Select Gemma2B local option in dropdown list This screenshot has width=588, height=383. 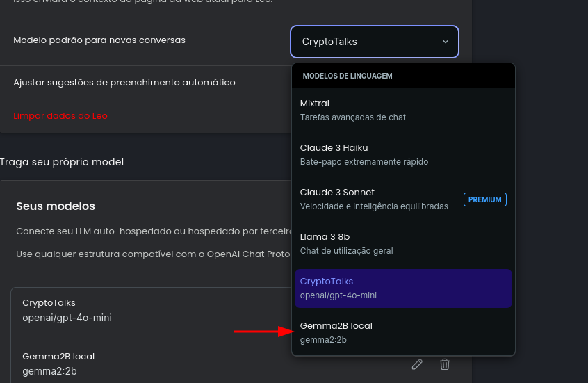(x=403, y=332)
